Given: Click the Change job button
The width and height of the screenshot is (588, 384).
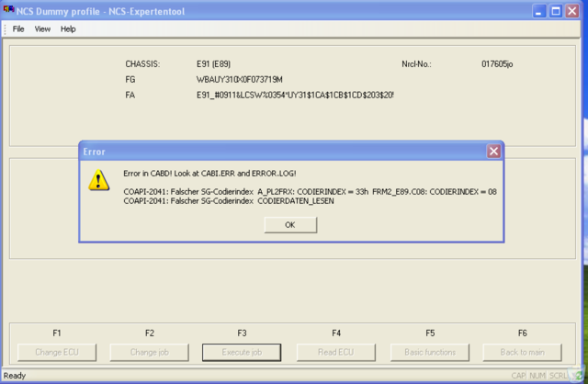Looking at the screenshot, I should tap(149, 352).
